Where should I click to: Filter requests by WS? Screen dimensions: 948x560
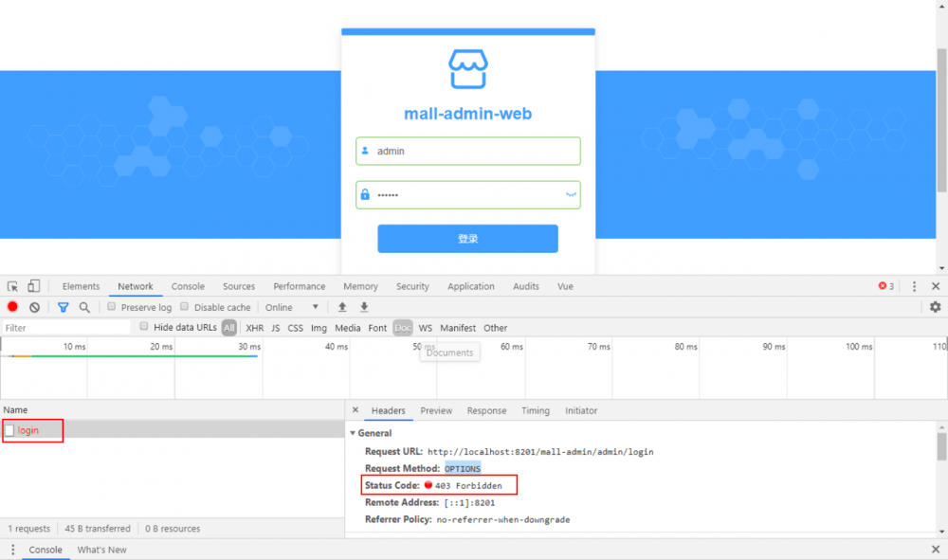(x=426, y=328)
